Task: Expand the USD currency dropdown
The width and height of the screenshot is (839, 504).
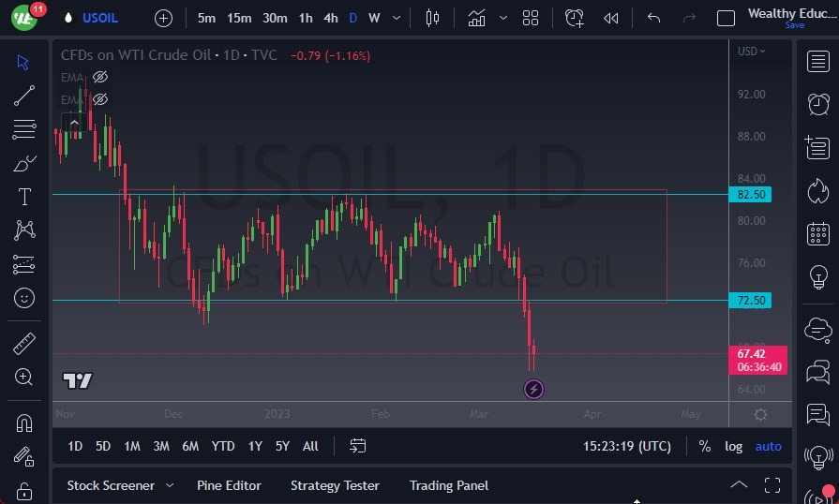Action: (x=752, y=52)
